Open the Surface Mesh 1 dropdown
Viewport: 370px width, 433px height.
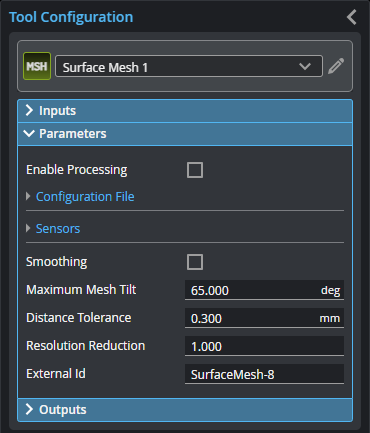189,66
